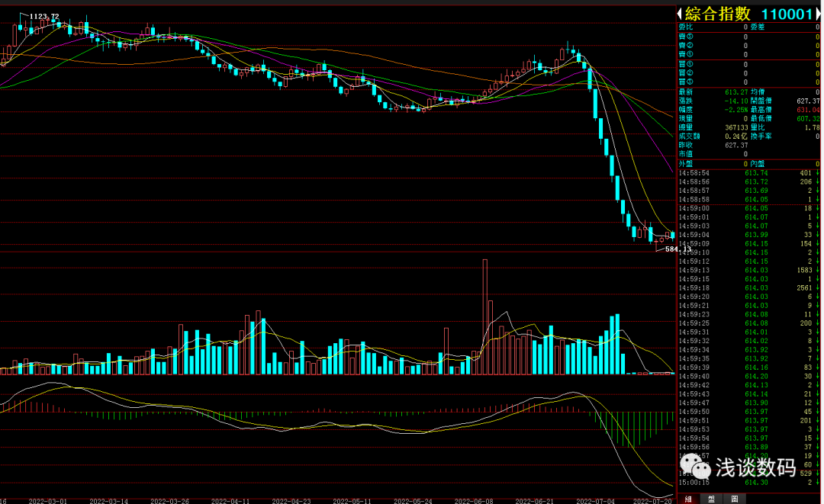Screen dimensions: 824x504
Task: Select the tick row with volume 2561
Action: (x=749, y=288)
